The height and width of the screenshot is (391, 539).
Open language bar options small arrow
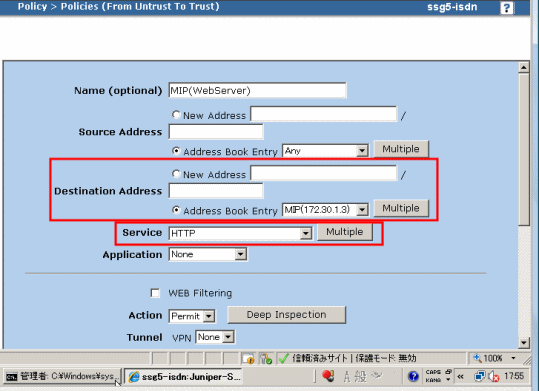pos(448,380)
